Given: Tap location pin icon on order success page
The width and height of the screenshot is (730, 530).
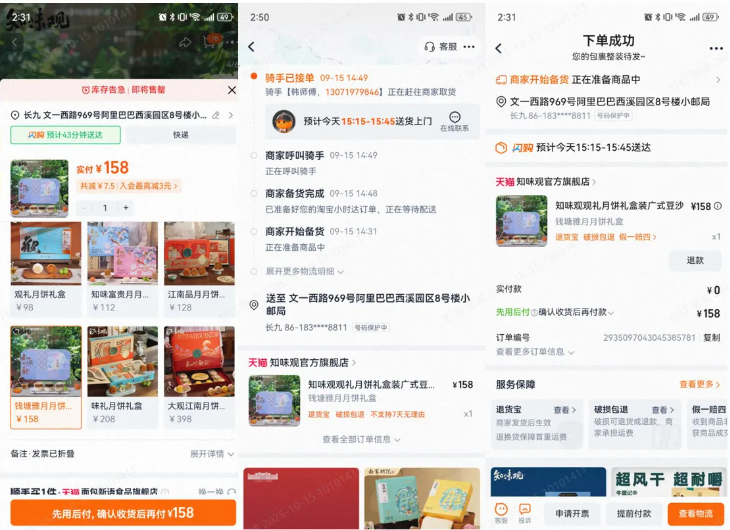Looking at the screenshot, I should [x=501, y=102].
